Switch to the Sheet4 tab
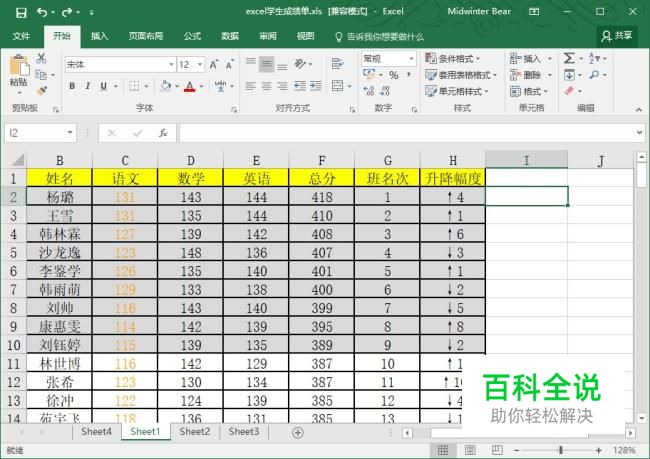 [x=97, y=432]
